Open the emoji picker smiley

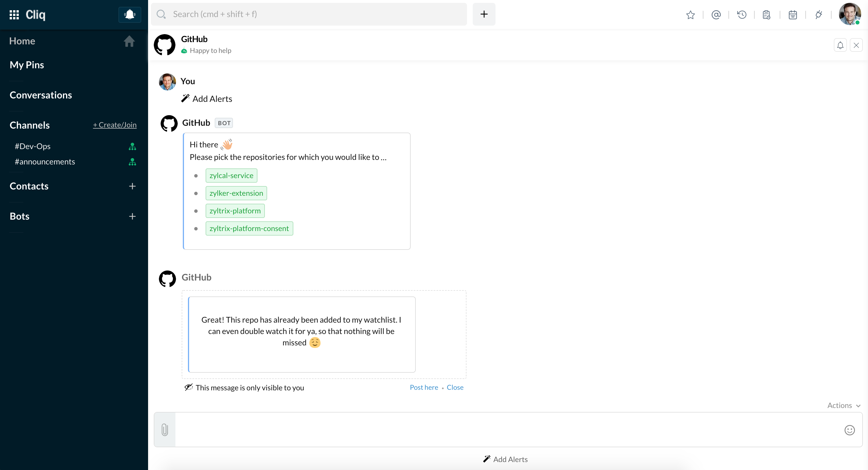849,430
